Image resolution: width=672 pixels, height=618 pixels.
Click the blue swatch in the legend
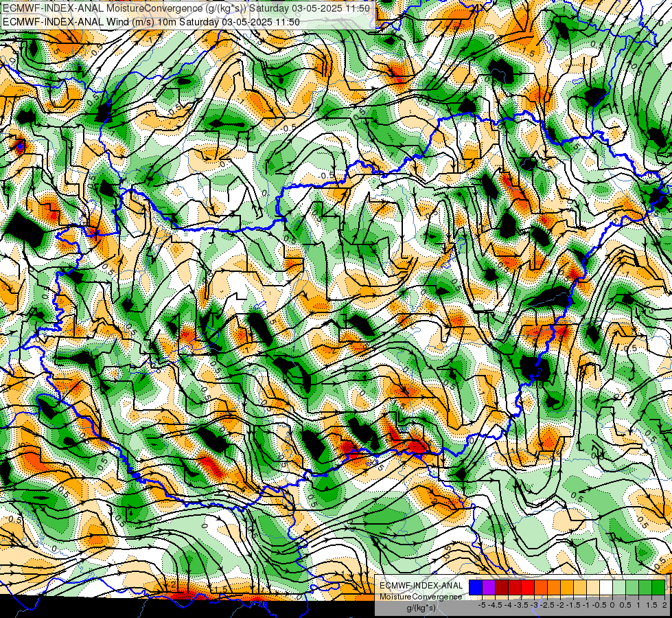tap(476, 587)
